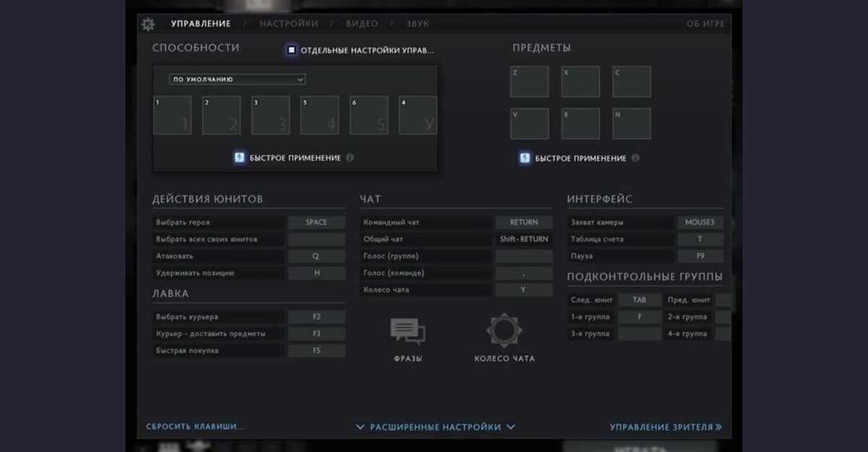The width and height of the screenshot is (868, 452).
Task: Open the ОБ ИГРЕ tab
Action: click(705, 24)
